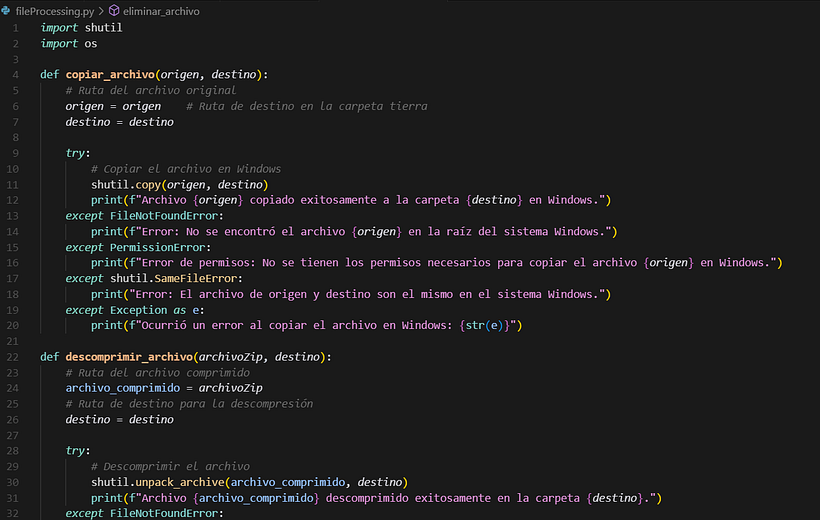Click line number 4 in gutter
The height and width of the screenshot is (520, 820).
[x=16, y=75]
